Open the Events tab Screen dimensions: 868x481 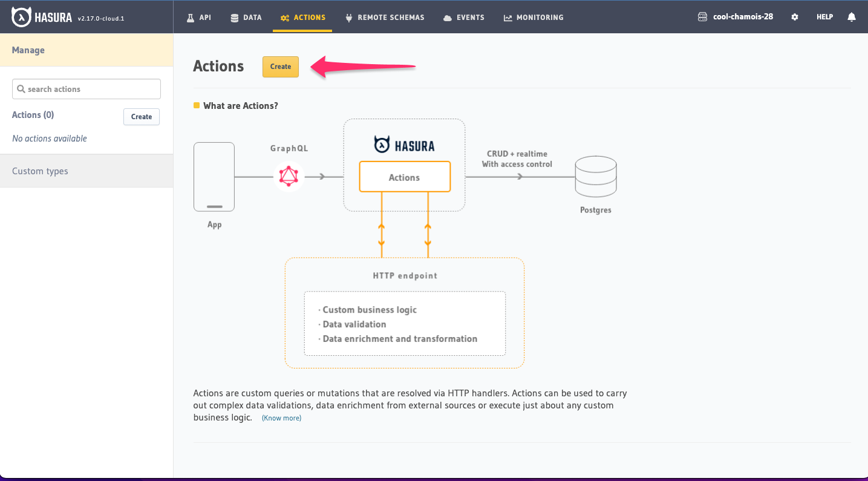click(464, 18)
